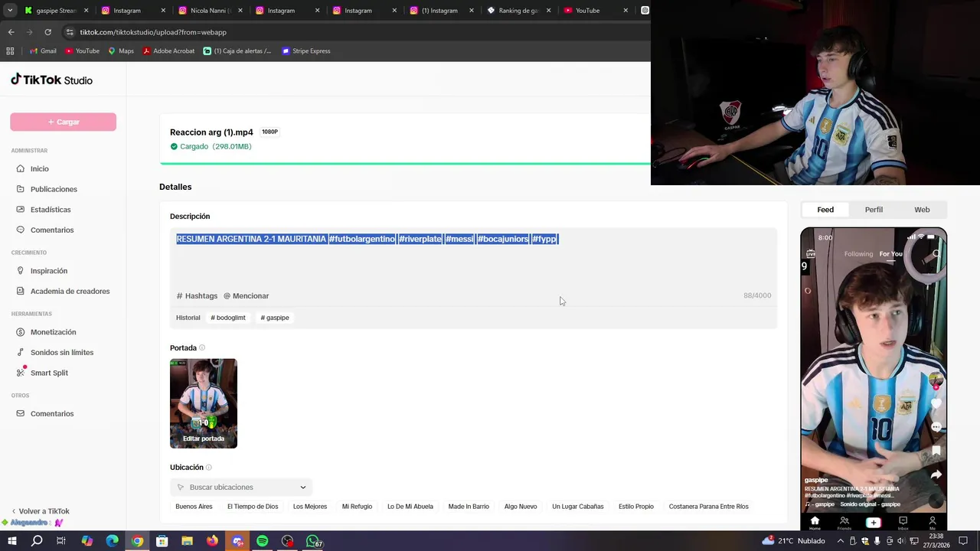Choose Mi Refugio location suggestion
The width and height of the screenshot is (980, 551).
pos(357,507)
